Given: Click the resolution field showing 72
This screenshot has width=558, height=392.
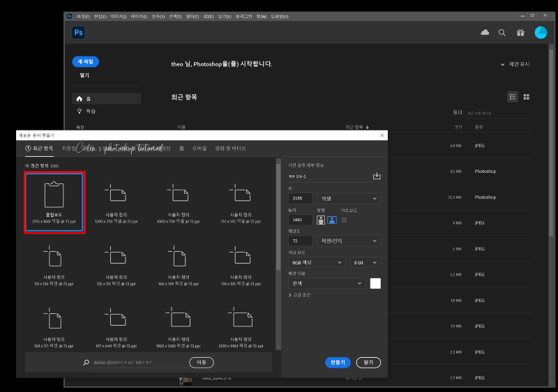Looking at the screenshot, I should (x=300, y=241).
